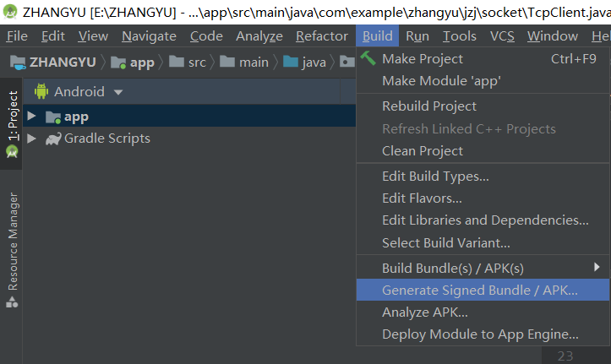
Task: Click the Android dropdown arrow
Action: pyautogui.click(x=118, y=93)
